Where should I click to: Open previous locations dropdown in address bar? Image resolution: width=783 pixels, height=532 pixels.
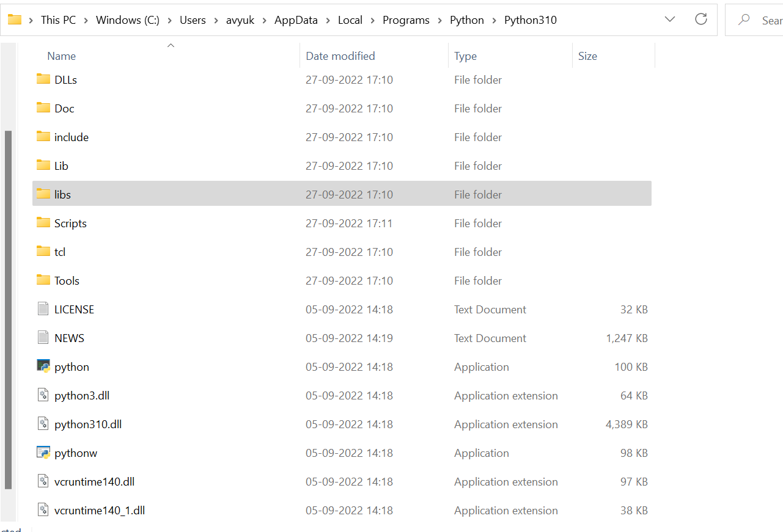(670, 20)
